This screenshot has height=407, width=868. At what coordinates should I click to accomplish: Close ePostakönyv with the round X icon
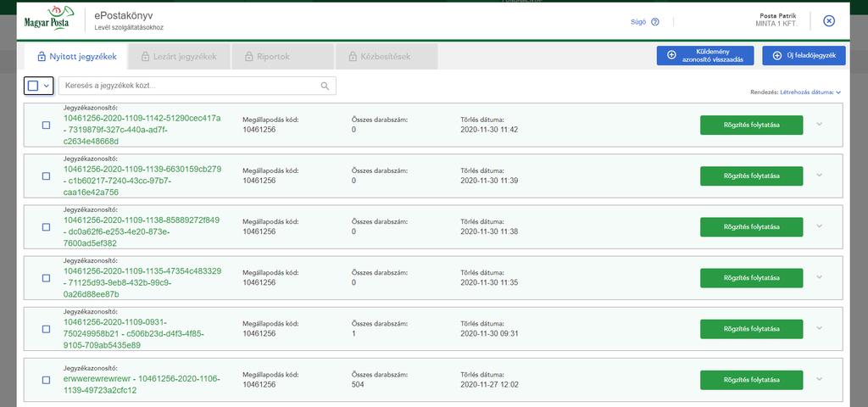tap(829, 21)
